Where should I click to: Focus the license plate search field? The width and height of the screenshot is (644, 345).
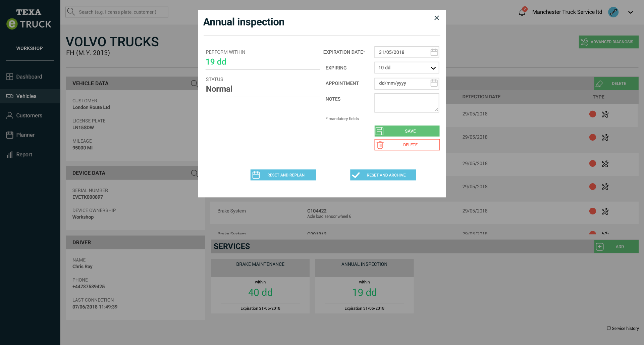coord(117,12)
